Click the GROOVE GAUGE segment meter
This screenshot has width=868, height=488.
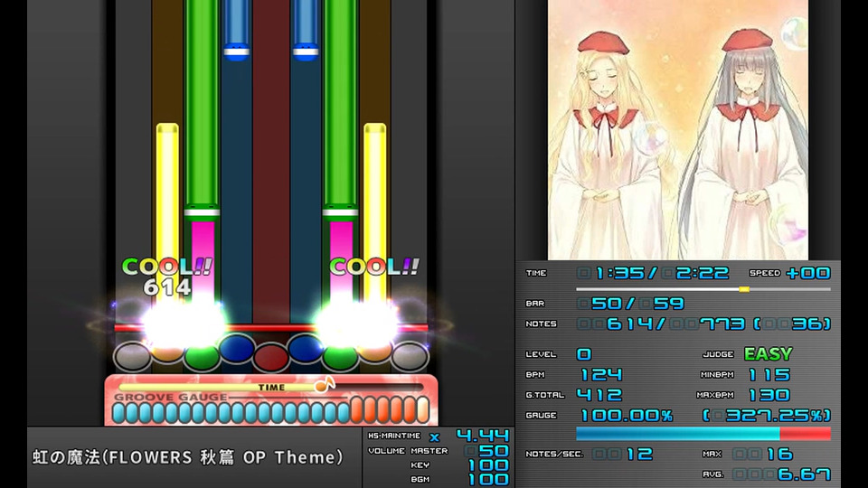(x=270, y=411)
